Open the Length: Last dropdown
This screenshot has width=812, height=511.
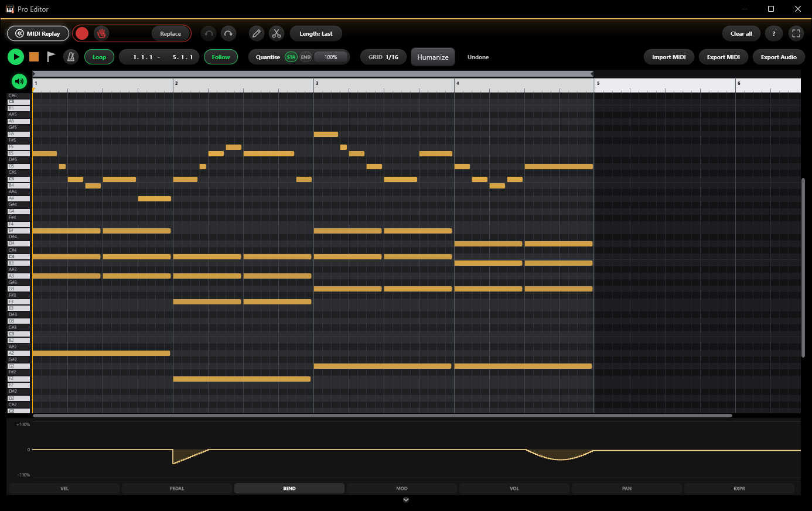(316, 33)
